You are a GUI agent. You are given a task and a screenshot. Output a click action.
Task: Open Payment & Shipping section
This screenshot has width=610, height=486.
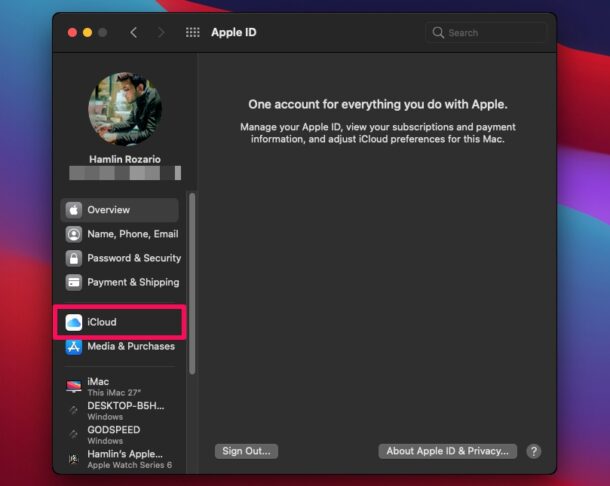tap(122, 282)
